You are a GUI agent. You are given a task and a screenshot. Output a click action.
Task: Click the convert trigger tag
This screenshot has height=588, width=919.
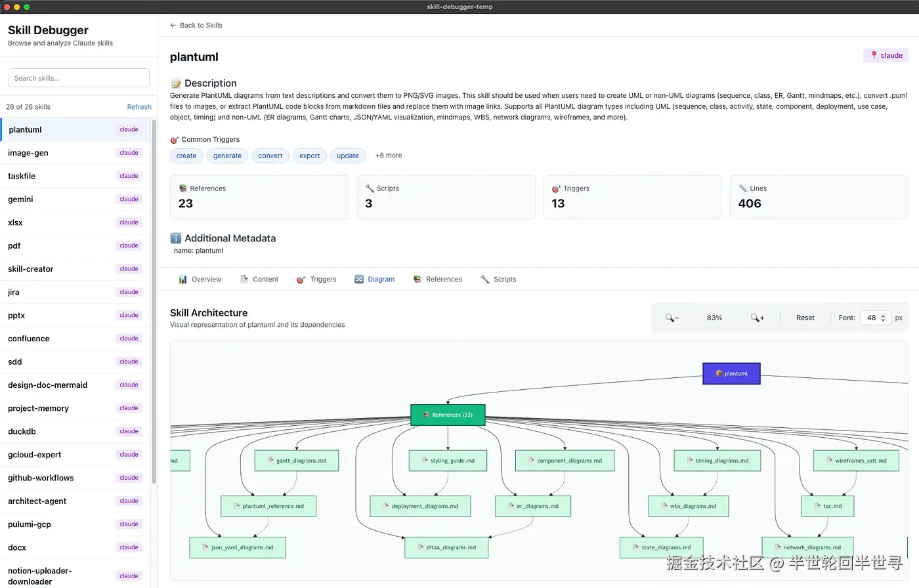270,156
